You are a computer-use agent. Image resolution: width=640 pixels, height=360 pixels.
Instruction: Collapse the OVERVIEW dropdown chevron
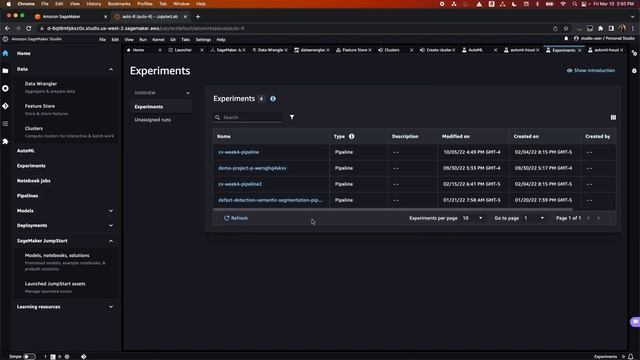pyautogui.click(x=188, y=93)
